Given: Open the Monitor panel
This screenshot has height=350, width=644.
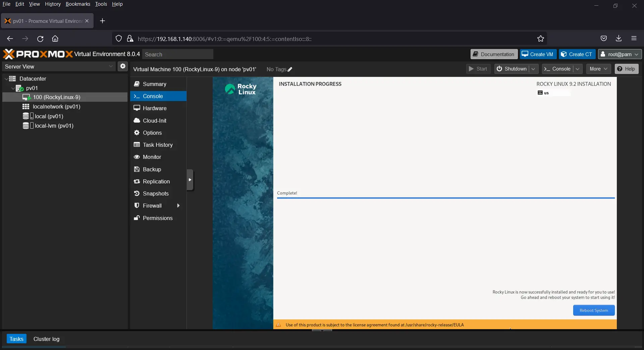Looking at the screenshot, I should tap(158, 157).
